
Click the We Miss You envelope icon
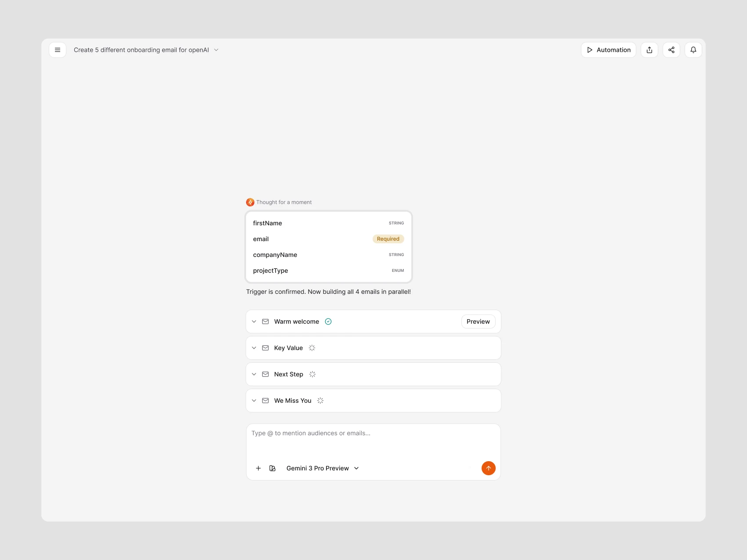coord(265,401)
